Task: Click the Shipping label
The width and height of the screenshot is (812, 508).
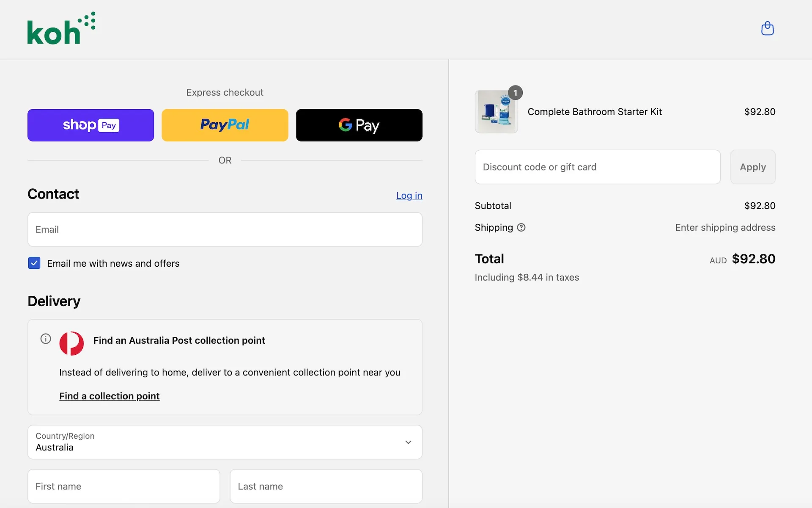Action: pos(494,227)
